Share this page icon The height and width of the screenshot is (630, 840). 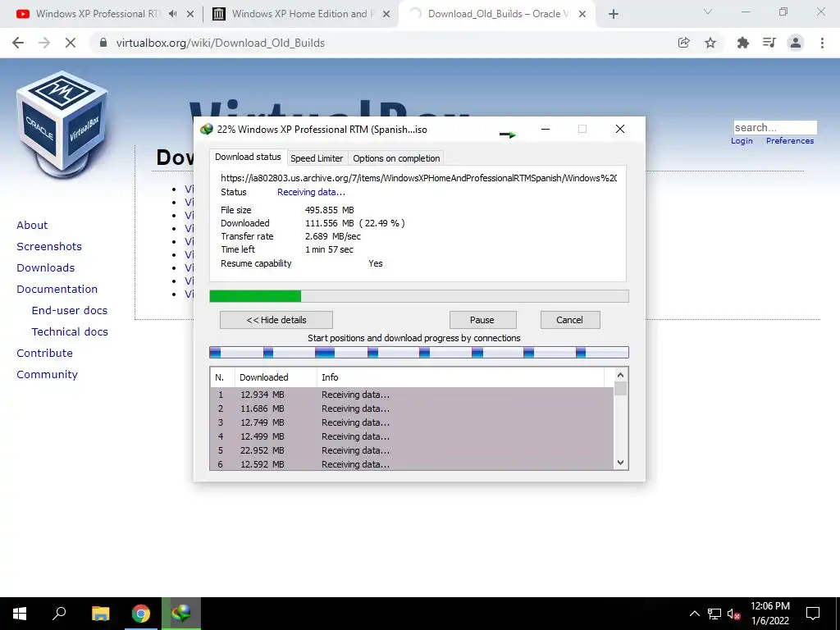(683, 43)
